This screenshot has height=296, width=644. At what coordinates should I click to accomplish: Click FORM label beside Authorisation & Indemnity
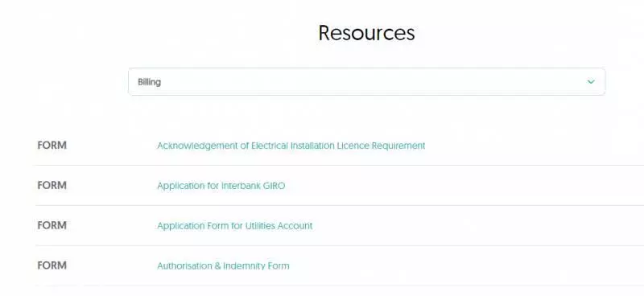[x=52, y=265]
